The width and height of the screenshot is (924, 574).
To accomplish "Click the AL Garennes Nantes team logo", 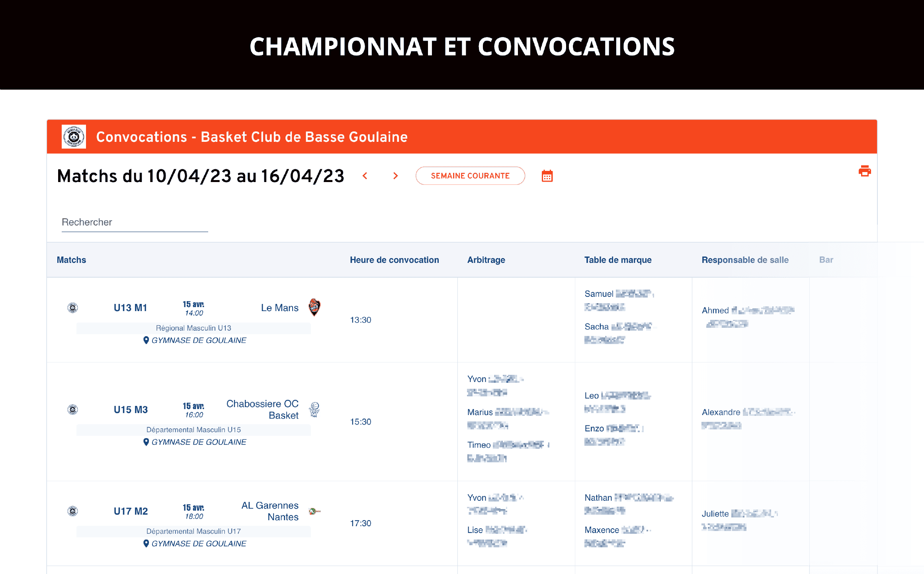I will [314, 511].
